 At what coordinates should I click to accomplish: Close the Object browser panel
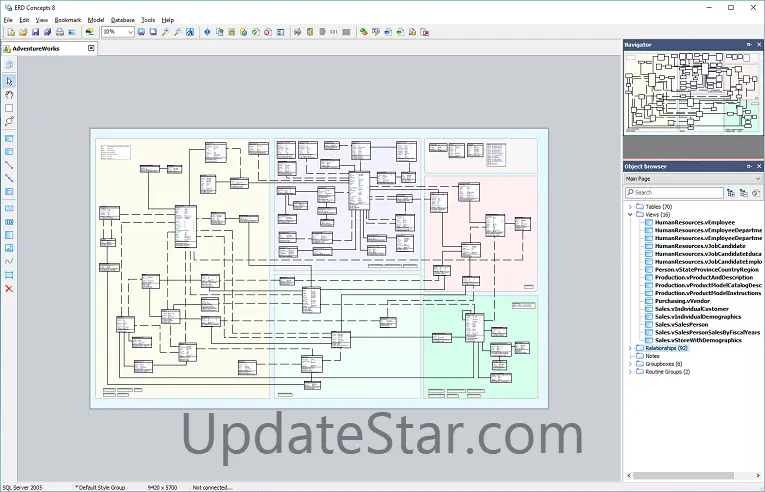pyautogui.click(x=759, y=166)
